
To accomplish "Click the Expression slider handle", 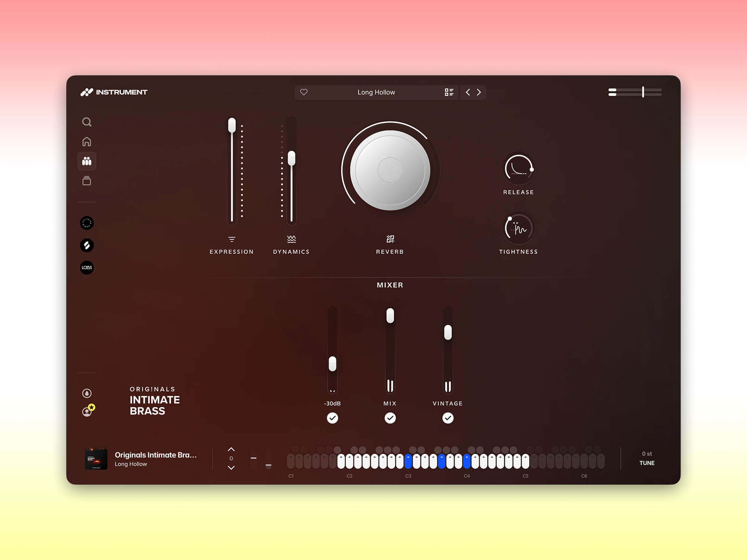I will 232,125.
